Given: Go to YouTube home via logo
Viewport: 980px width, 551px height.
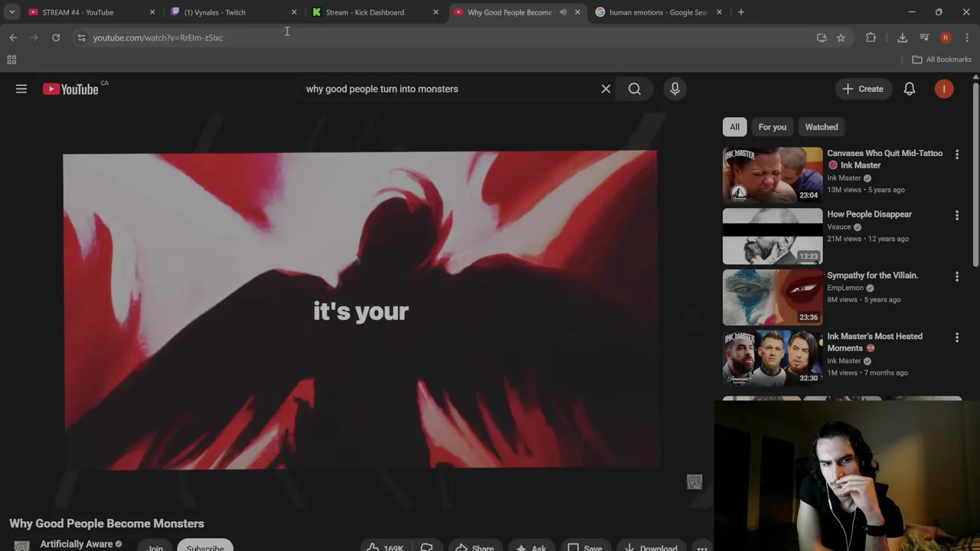Looking at the screenshot, I should [70, 89].
